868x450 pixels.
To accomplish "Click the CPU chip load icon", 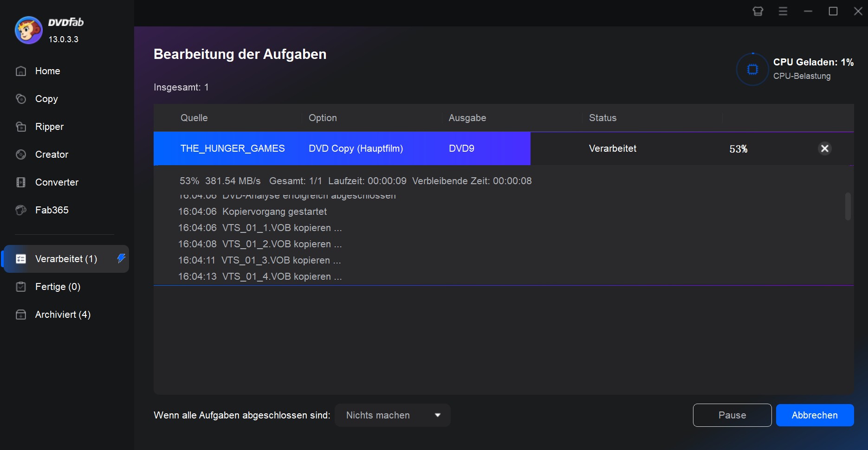I will coord(752,70).
